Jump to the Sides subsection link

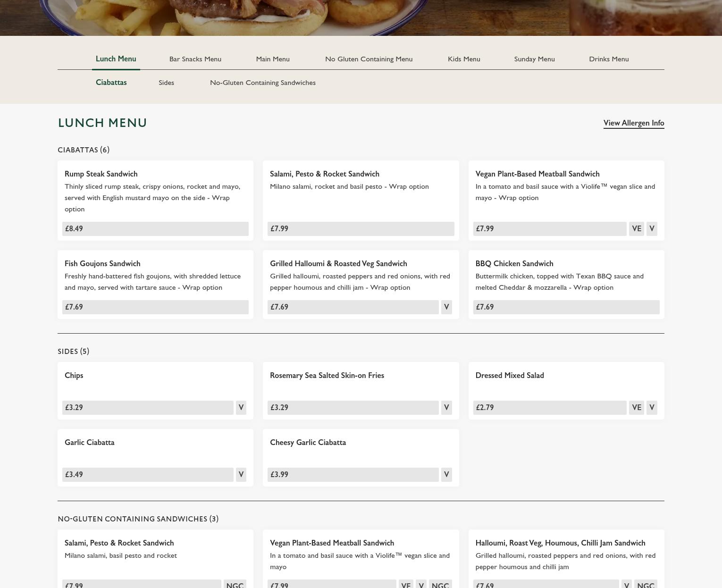(x=166, y=83)
